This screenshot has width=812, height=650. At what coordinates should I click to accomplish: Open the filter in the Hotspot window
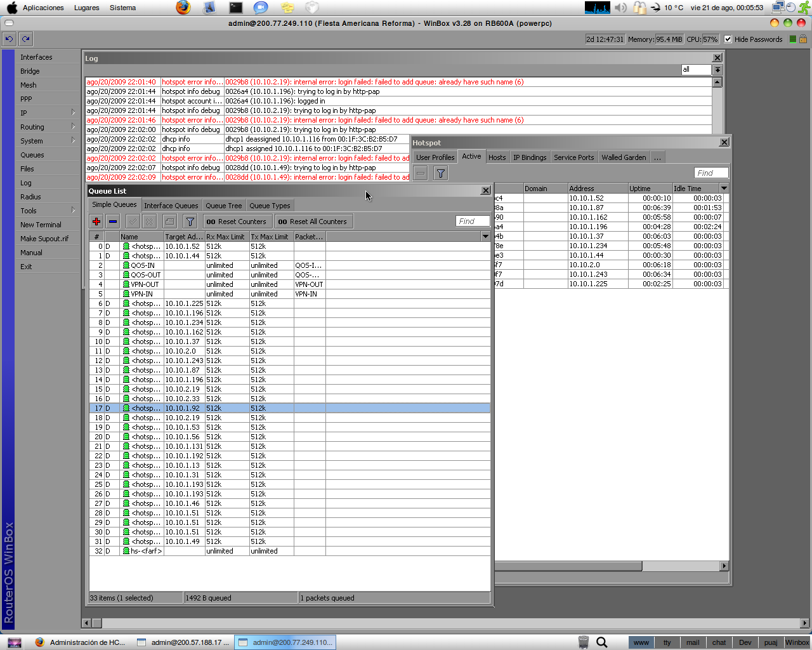click(440, 172)
